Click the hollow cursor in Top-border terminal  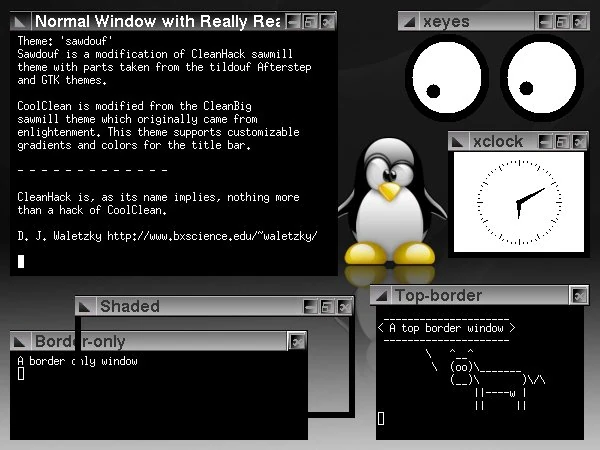tap(381, 419)
